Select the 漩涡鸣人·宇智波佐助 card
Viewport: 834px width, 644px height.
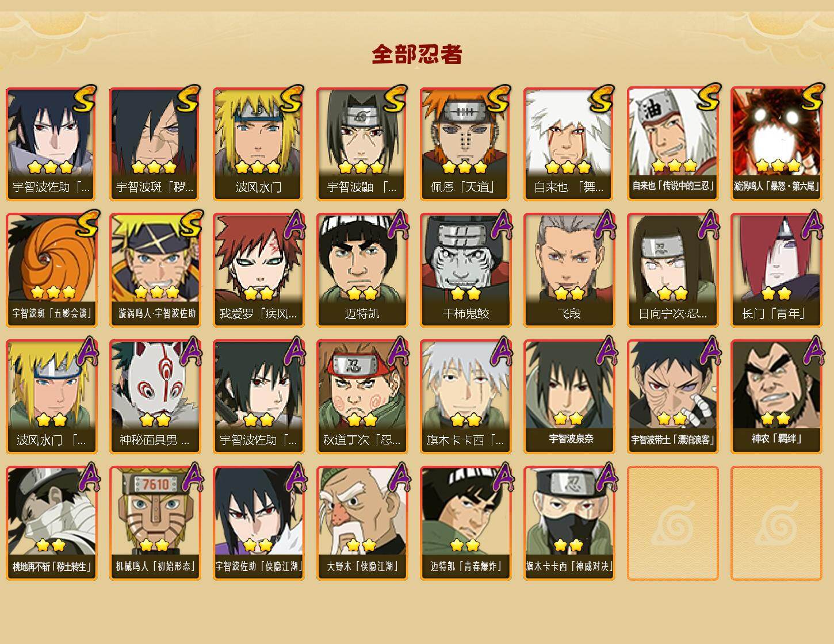click(155, 270)
